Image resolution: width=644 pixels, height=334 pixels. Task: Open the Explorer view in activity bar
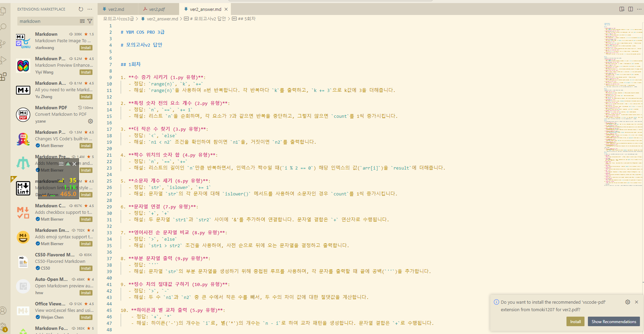pyautogui.click(x=3, y=11)
